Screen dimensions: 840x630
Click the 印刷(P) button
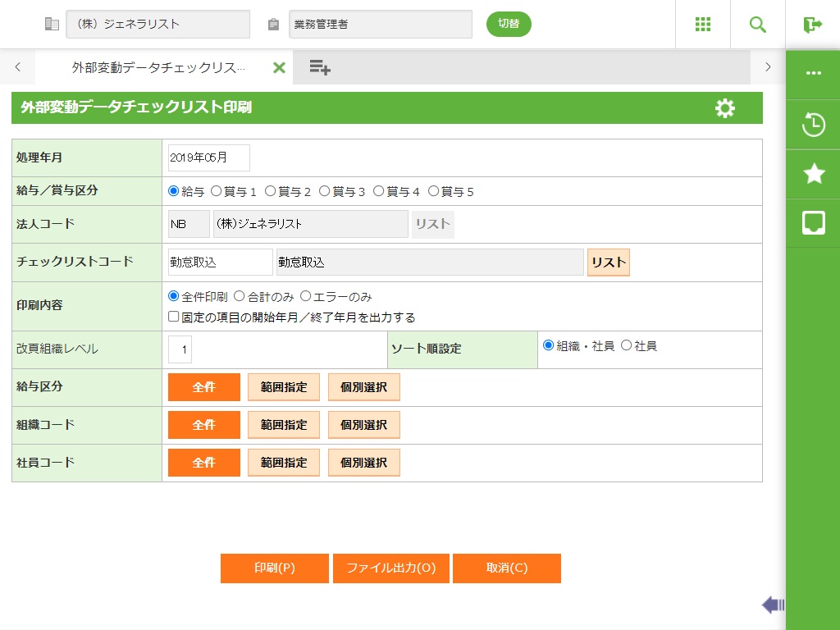(274, 568)
